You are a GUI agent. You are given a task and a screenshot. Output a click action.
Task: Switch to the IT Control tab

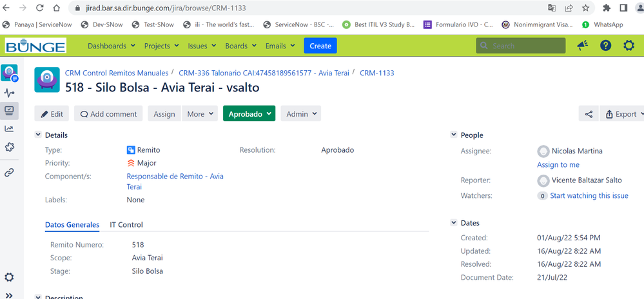click(126, 225)
